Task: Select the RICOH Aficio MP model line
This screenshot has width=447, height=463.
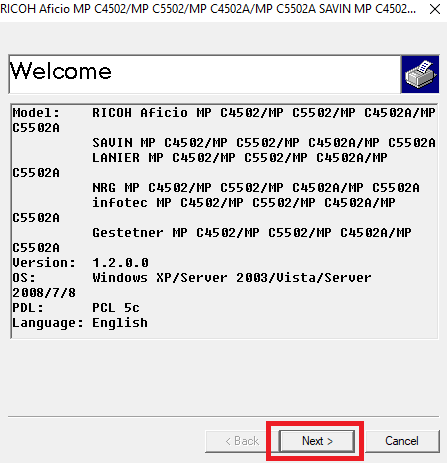Action: point(264,113)
